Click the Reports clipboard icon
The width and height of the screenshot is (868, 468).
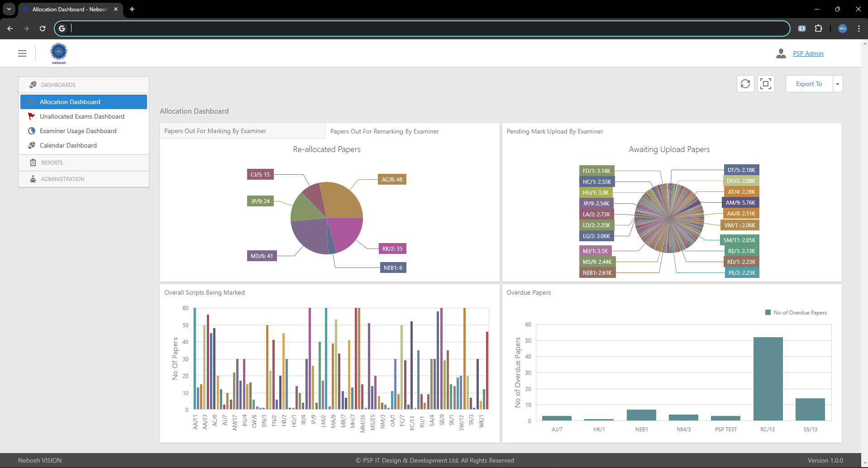[33, 162]
